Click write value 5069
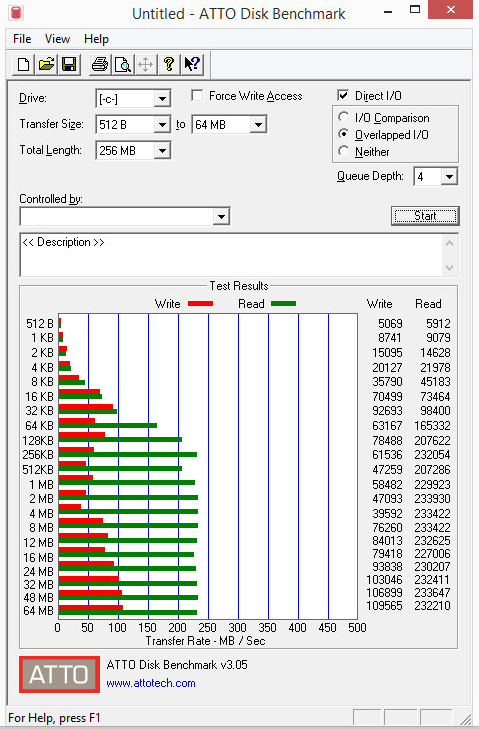This screenshot has width=479, height=729. coord(390,324)
